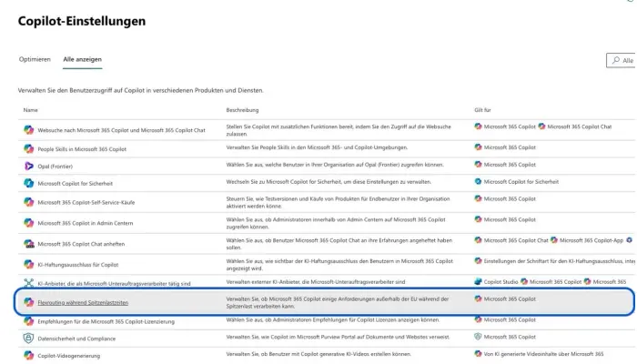This screenshot has height=364, width=637.
Task: Click the icon beside Copilot in Admin Centern
Action: pyautogui.click(x=28, y=223)
